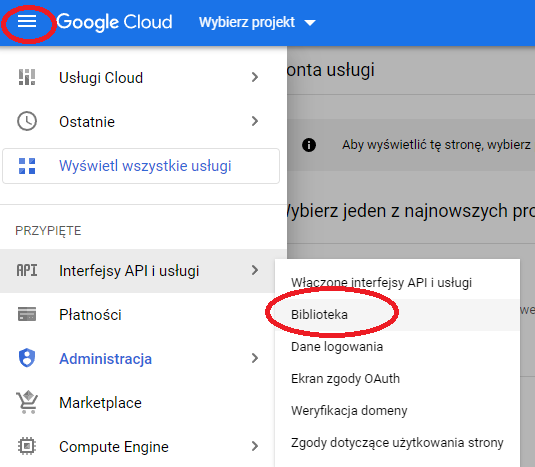Viewport: 535px width, 467px height.
Task: Select Biblioteka in the submenu
Action: click(x=397, y=315)
